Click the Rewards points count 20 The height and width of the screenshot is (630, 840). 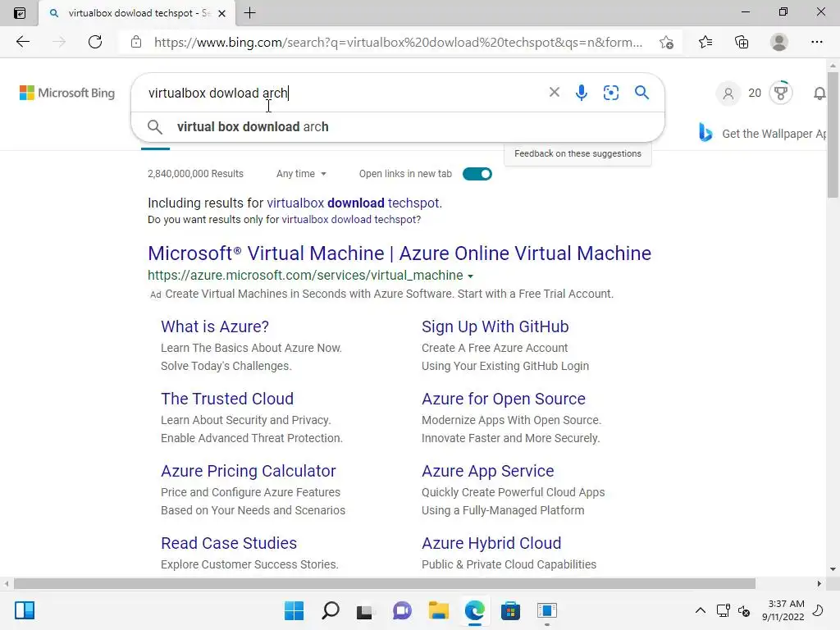pos(755,93)
